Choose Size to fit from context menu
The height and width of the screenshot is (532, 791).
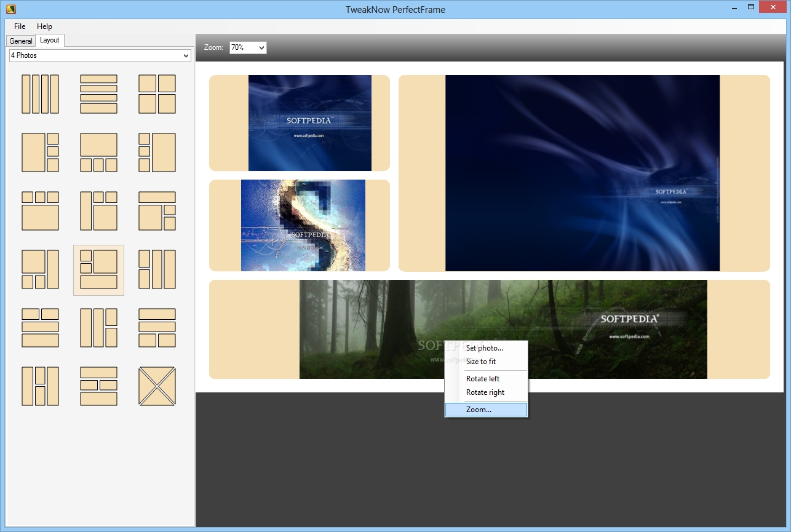tap(486, 362)
